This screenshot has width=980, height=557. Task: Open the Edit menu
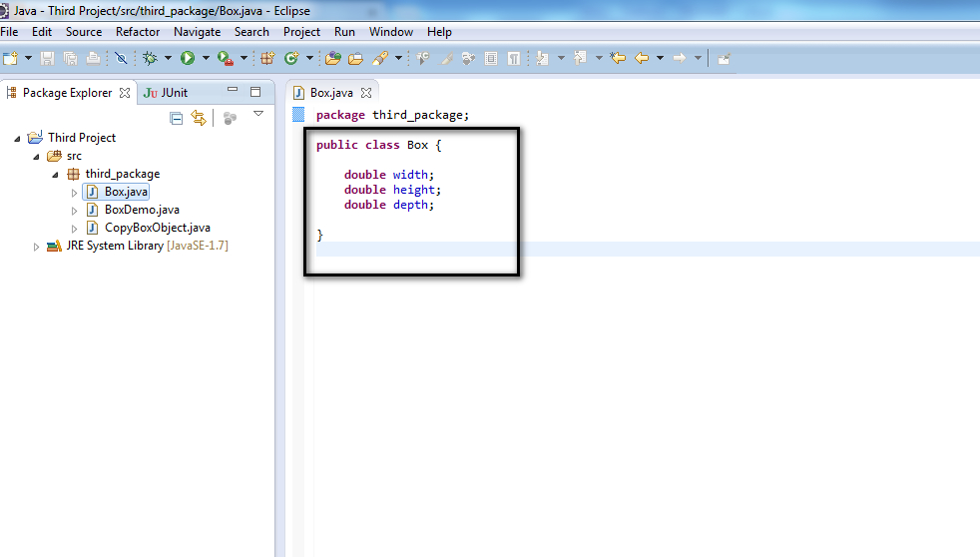[x=42, y=32]
